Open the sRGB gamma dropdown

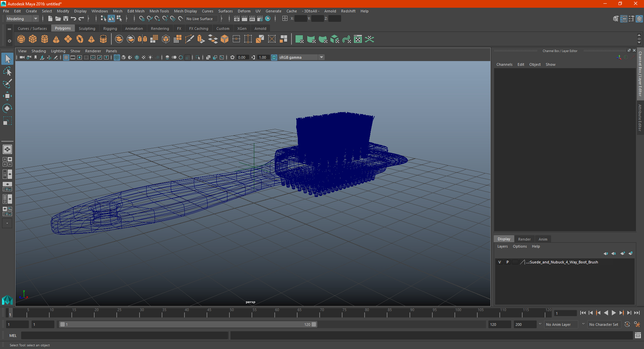pos(301,57)
